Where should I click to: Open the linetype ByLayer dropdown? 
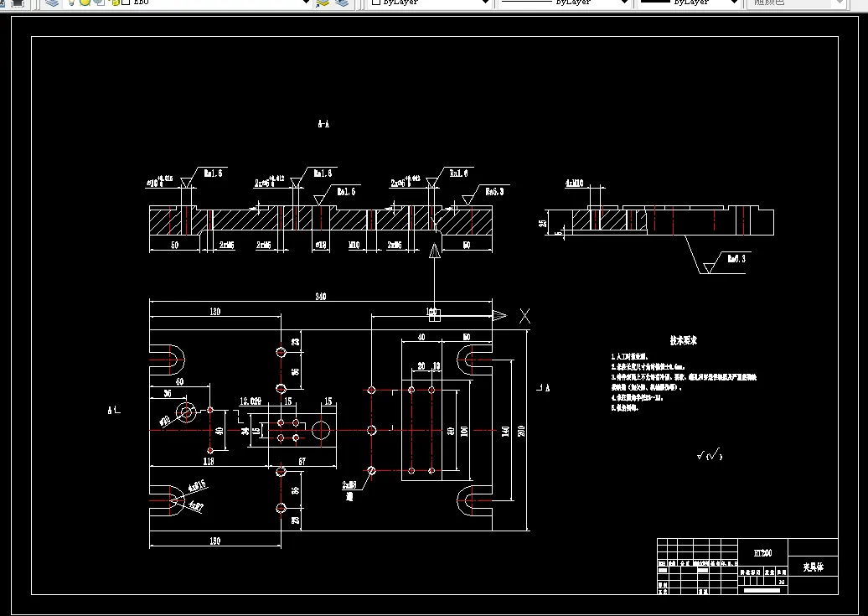624,3
